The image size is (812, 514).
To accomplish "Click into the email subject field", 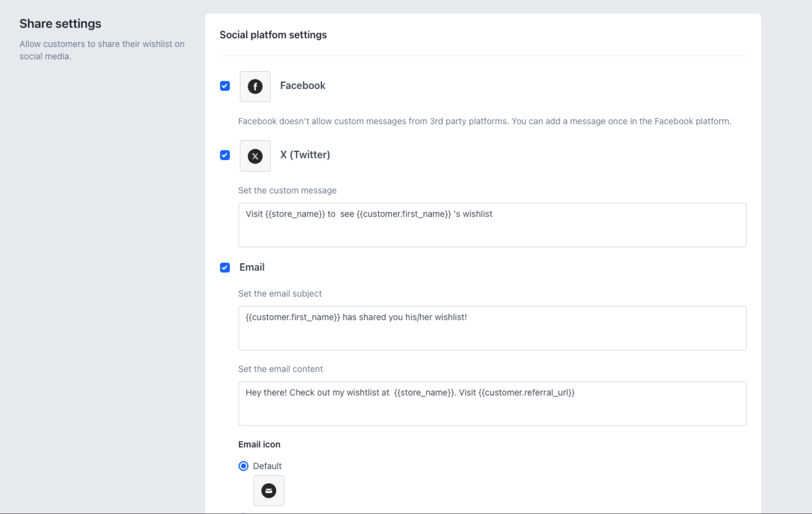I will (492, 328).
